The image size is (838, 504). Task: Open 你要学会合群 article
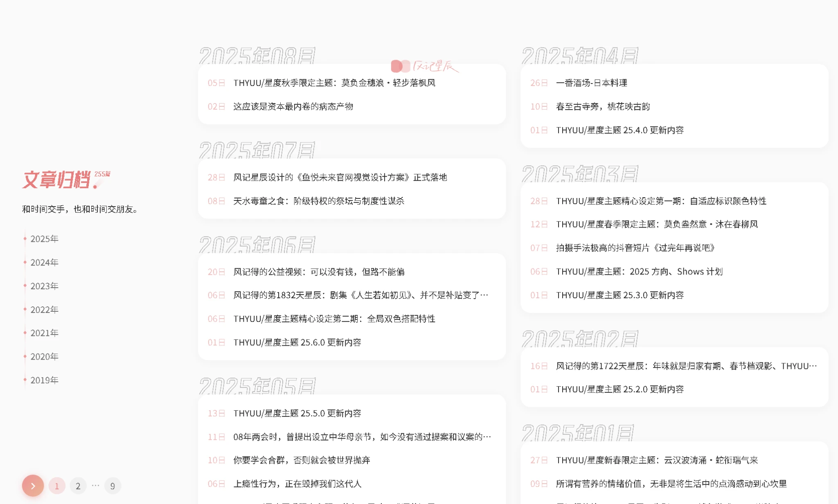tap(302, 460)
